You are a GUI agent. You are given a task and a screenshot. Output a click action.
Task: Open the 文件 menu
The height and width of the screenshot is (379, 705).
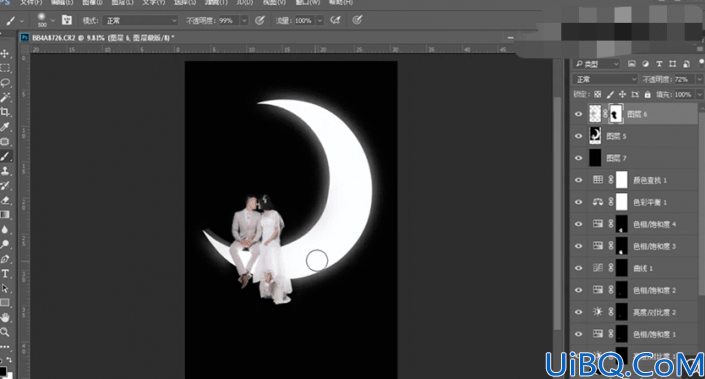tap(31, 3)
